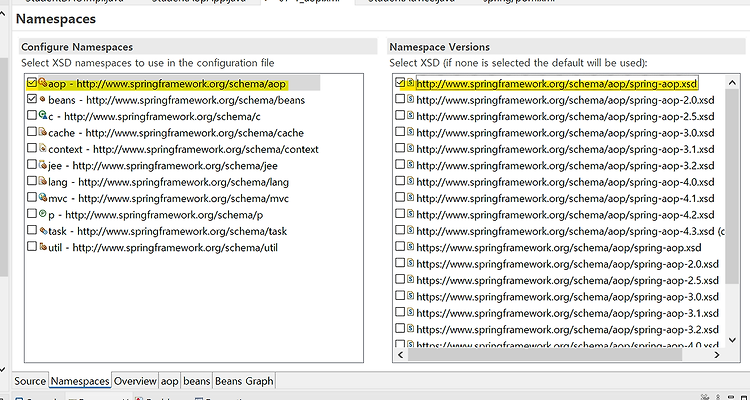The height and width of the screenshot is (400, 750).
Task: Switch to the Source tab
Action: (30, 381)
